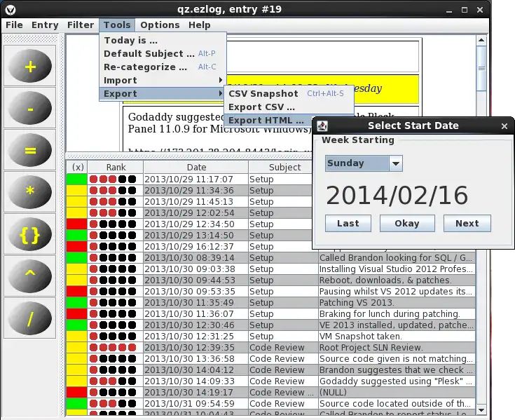Screen dimensions: 515x420
Task: Click the asterisk (*) round button
Action: click(x=30, y=192)
